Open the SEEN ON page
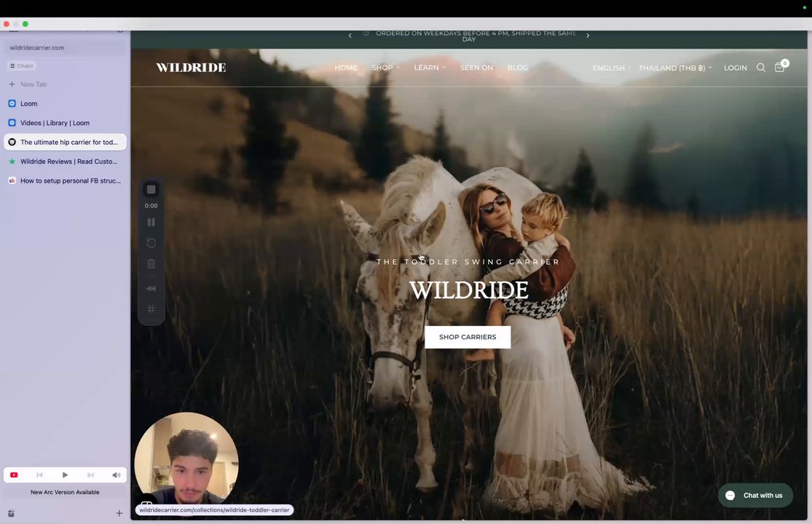This screenshot has height=524, width=812. click(x=476, y=68)
